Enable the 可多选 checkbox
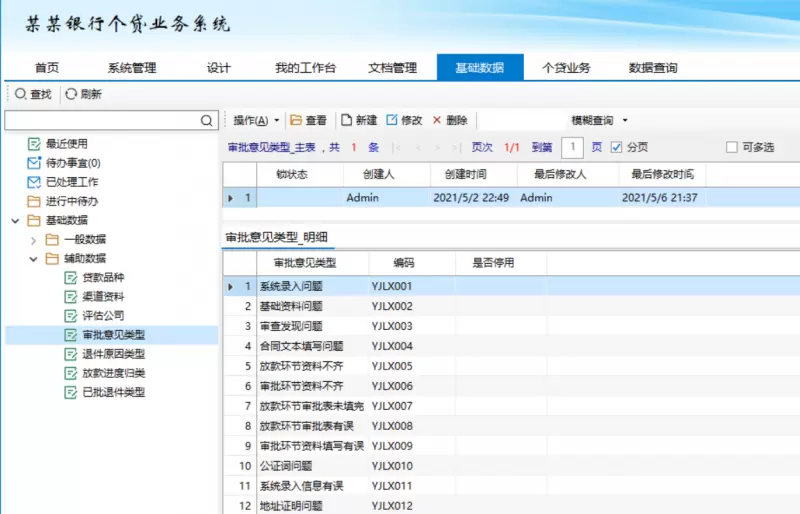The height and width of the screenshot is (514, 800). [x=731, y=147]
